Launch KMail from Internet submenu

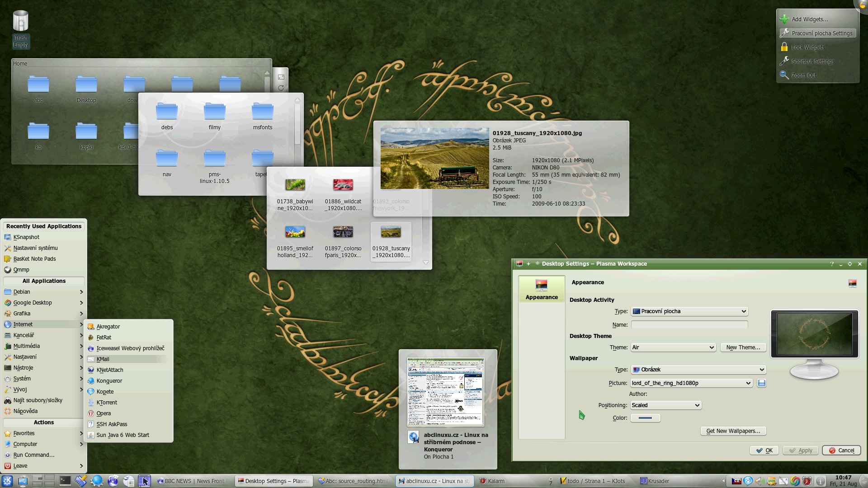click(128, 359)
